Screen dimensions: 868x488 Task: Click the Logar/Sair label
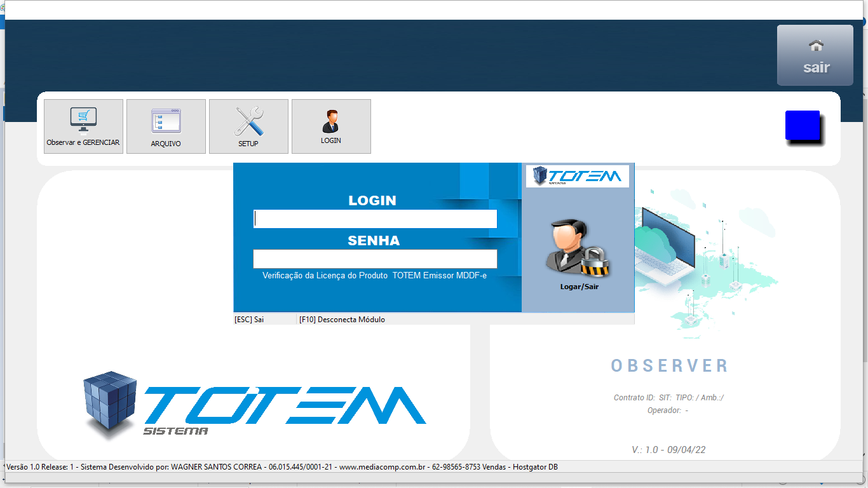coord(579,287)
